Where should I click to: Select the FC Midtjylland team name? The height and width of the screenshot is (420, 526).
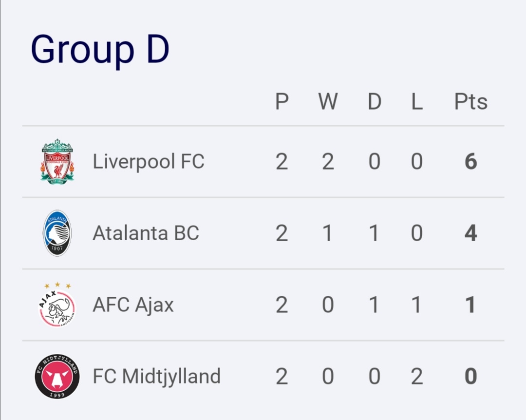[x=156, y=377]
